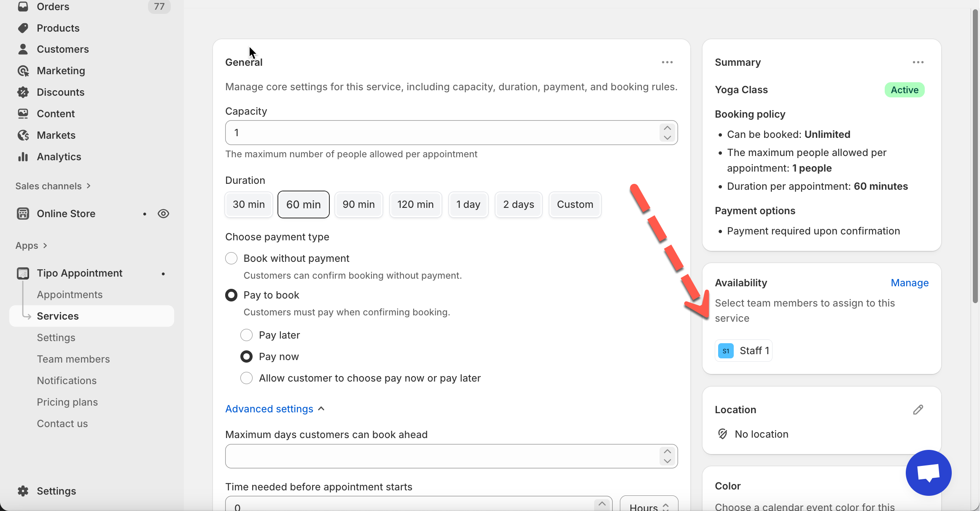Click the Online Store eye icon
Viewport: 980px width, 511px height.
[x=163, y=214]
